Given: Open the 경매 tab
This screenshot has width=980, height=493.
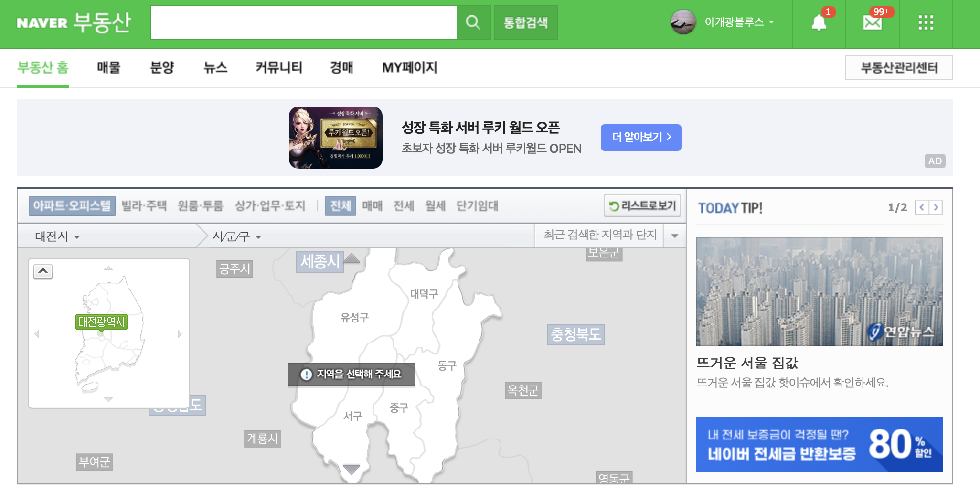Looking at the screenshot, I should (x=341, y=67).
